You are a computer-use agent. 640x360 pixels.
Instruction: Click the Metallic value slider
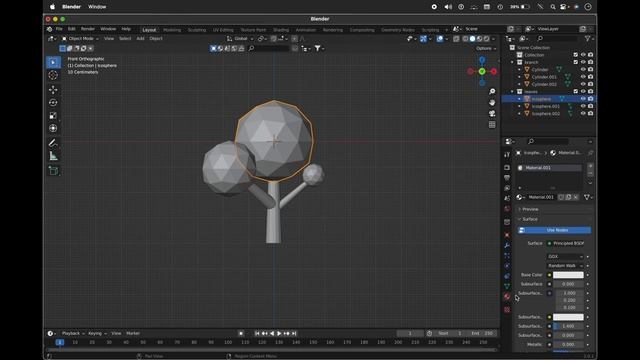click(x=568, y=344)
